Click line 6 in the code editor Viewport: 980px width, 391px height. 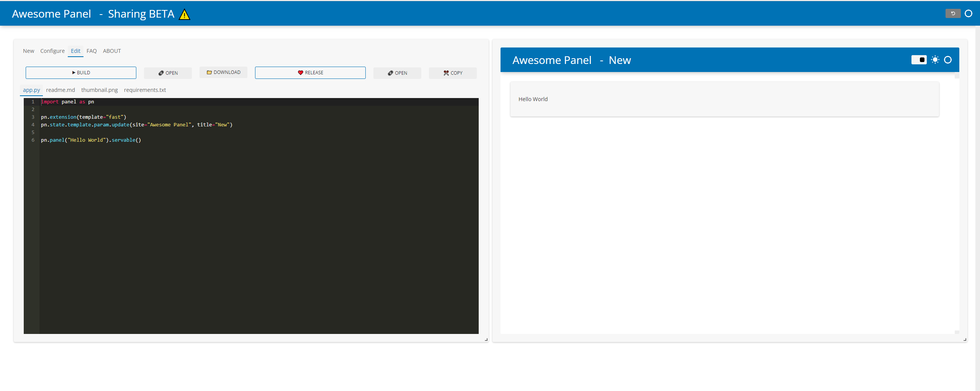[91, 140]
